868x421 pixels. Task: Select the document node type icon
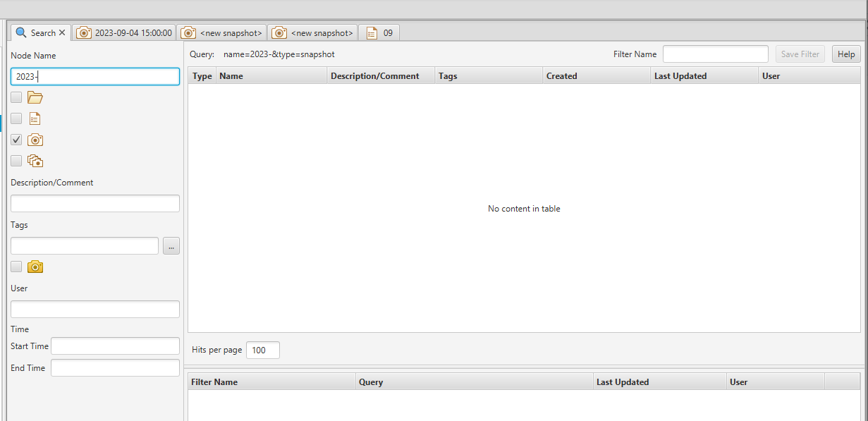35,118
